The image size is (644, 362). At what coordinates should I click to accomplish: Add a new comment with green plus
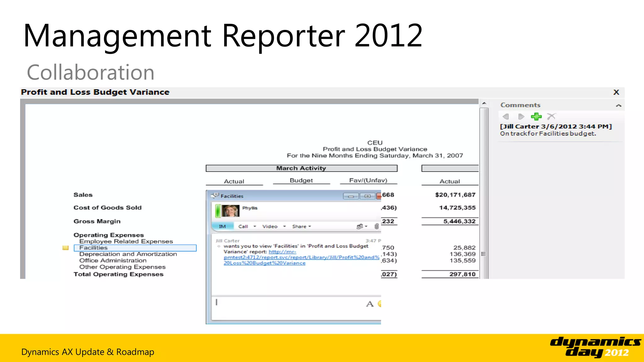pos(536,117)
